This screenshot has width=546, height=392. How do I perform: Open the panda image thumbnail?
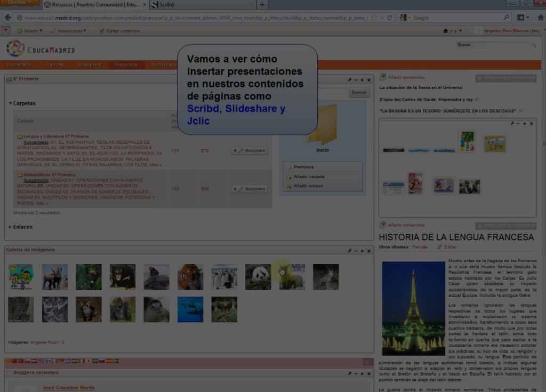(258, 277)
